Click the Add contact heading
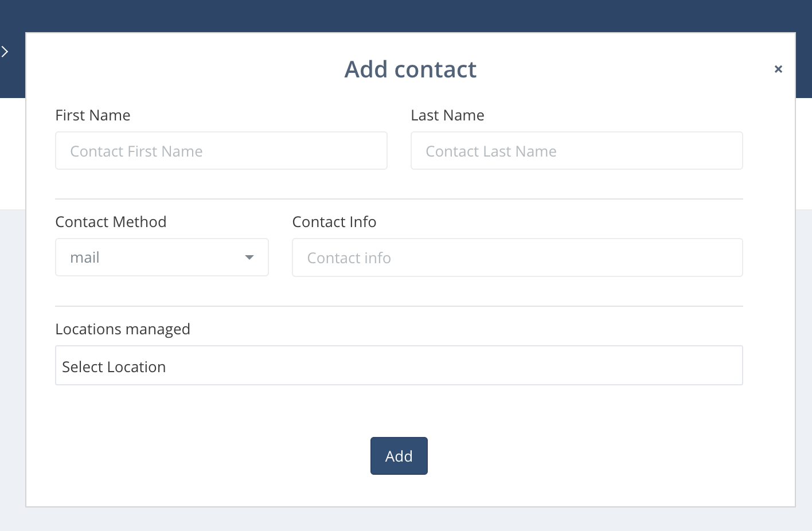Image resolution: width=812 pixels, height=531 pixels. tap(410, 69)
